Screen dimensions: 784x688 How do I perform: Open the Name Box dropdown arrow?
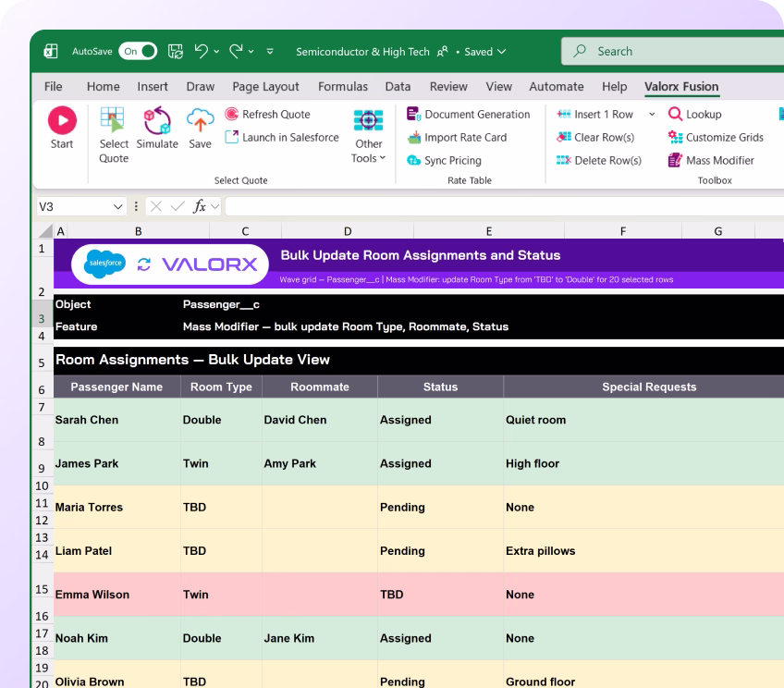point(118,206)
